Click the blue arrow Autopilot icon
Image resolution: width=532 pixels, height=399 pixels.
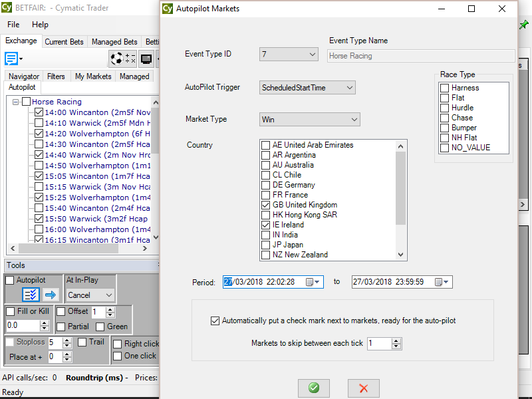point(51,295)
